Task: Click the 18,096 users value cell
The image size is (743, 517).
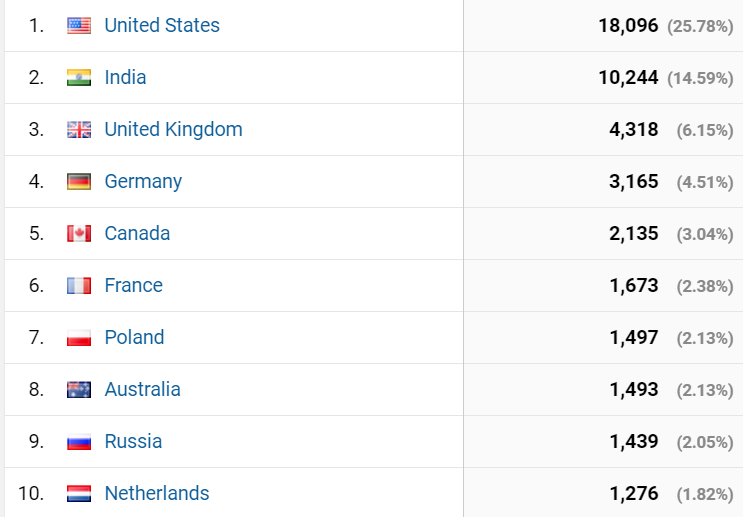Action: [x=628, y=26]
